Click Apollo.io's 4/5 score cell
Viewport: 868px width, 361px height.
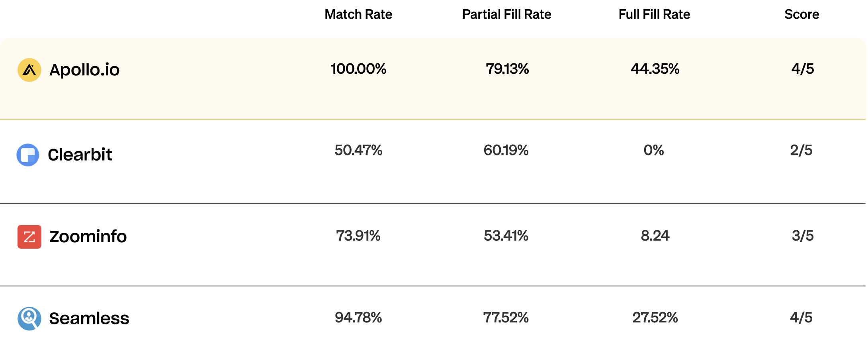coord(803,69)
